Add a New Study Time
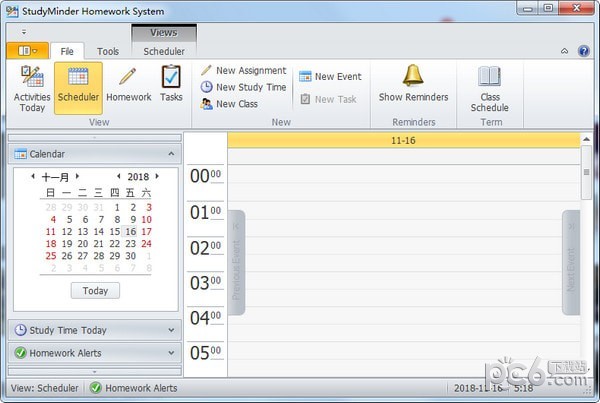Image resolution: width=600 pixels, height=403 pixels. point(243,87)
